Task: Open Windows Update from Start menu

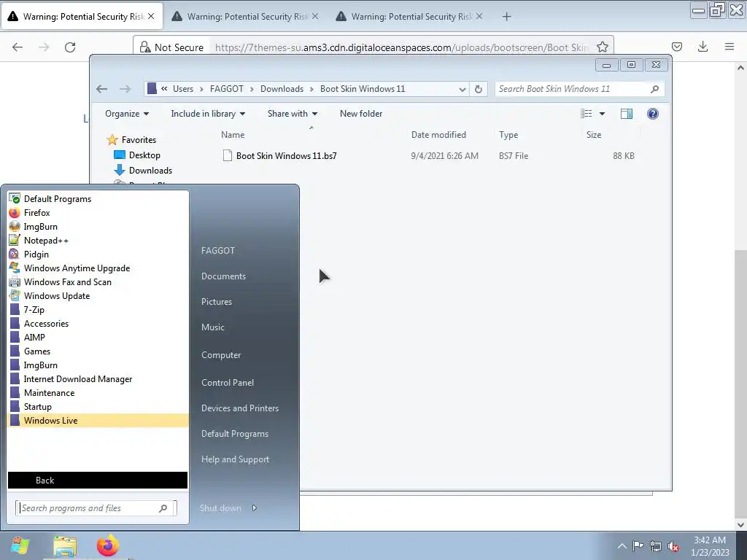Action: click(98, 296)
